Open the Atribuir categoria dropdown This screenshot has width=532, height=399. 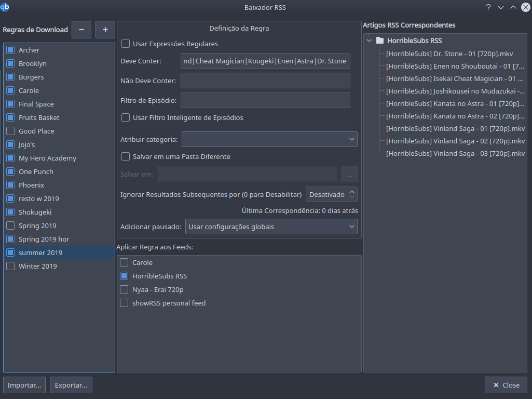tap(269, 139)
